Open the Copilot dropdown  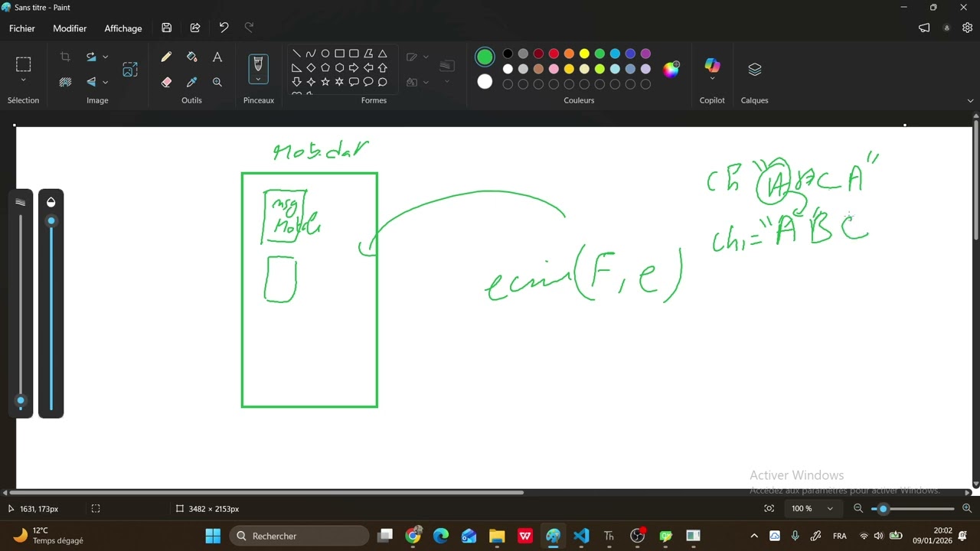(x=712, y=78)
